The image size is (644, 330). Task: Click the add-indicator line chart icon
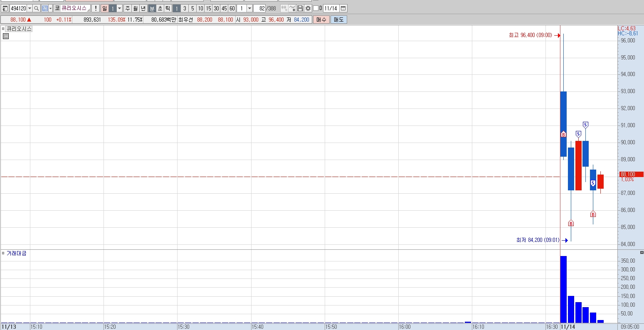pos(292,8)
